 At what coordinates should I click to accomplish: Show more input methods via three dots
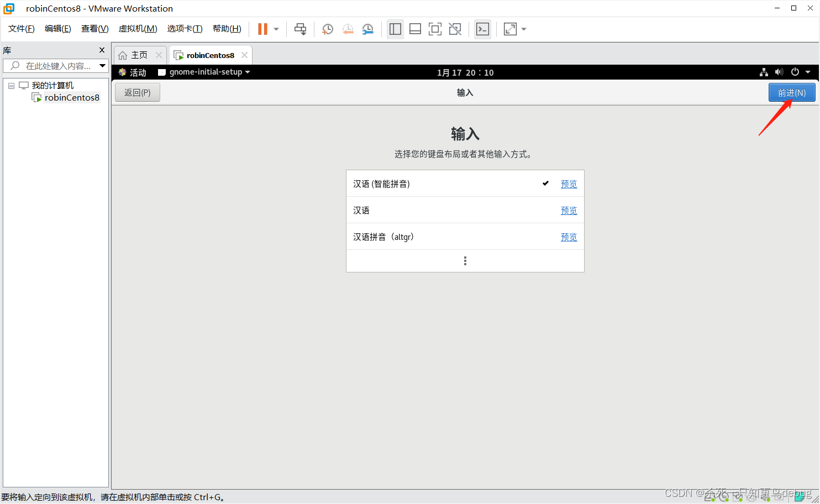[x=465, y=261]
